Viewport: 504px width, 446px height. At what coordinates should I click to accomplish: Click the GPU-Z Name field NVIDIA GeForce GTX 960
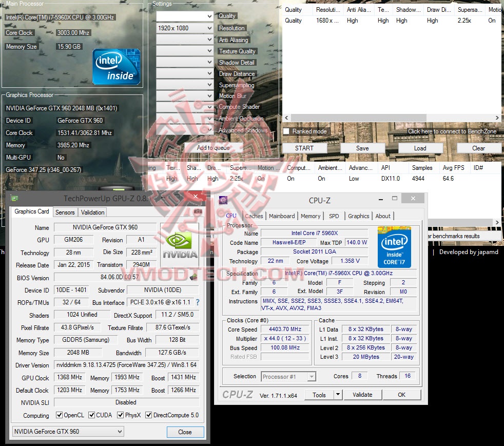pos(105,227)
